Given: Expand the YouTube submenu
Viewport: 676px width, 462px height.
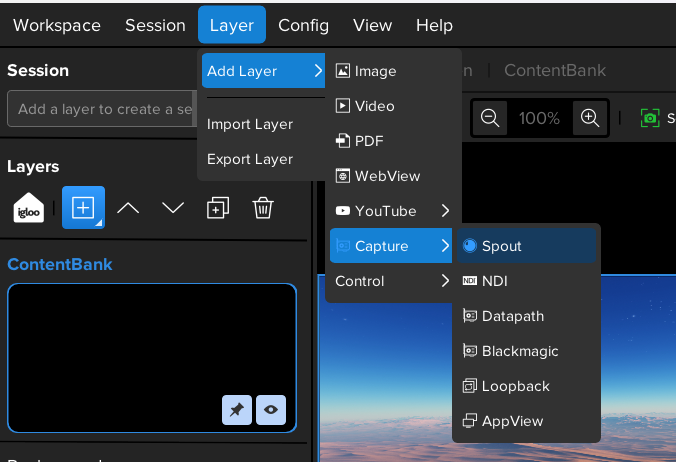Looking at the screenshot, I should tap(393, 211).
